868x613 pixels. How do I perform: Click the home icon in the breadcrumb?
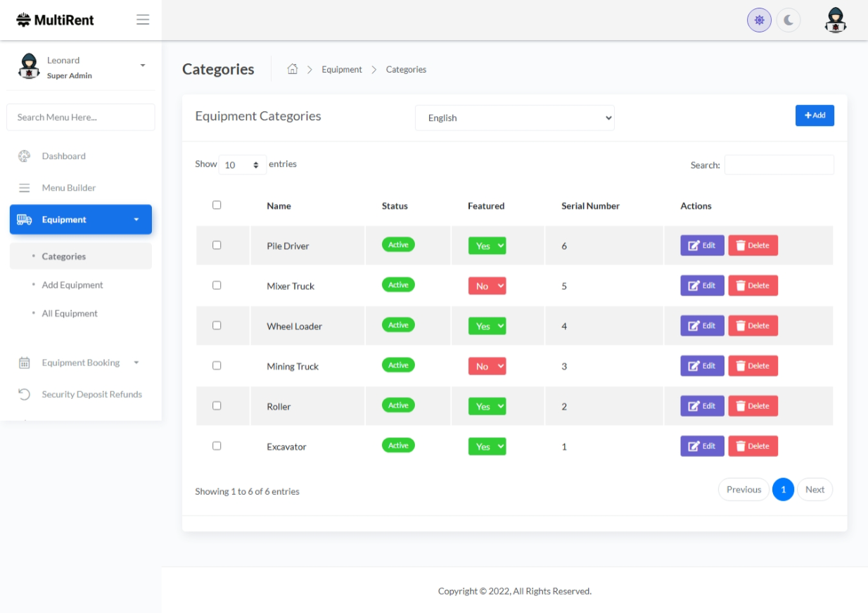pyautogui.click(x=293, y=69)
